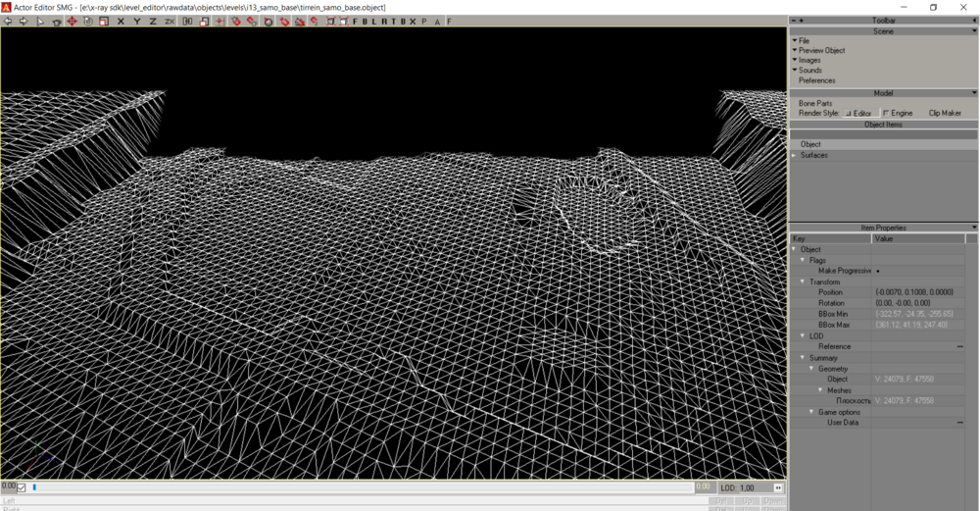
Task: Select the ZX plane constraint
Action: (x=170, y=22)
